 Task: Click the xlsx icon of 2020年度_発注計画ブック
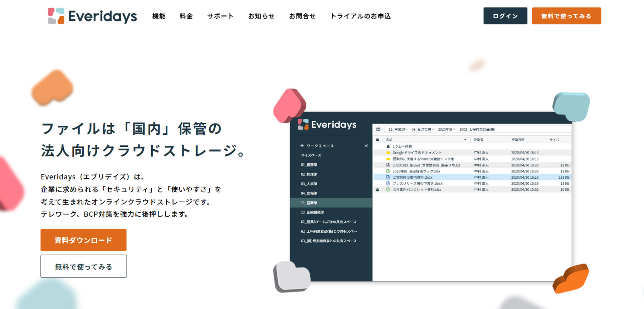pos(388,171)
